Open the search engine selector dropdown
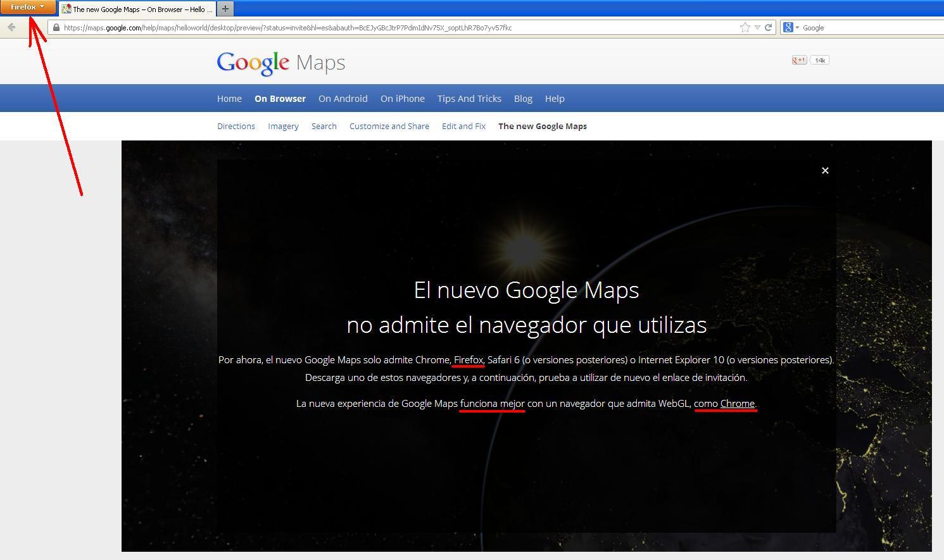 pyautogui.click(x=796, y=27)
